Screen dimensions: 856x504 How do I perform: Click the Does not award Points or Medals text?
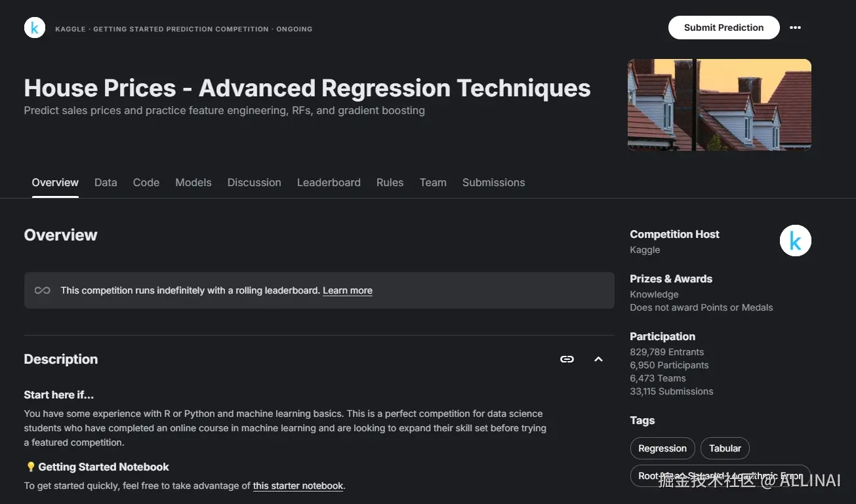701,307
